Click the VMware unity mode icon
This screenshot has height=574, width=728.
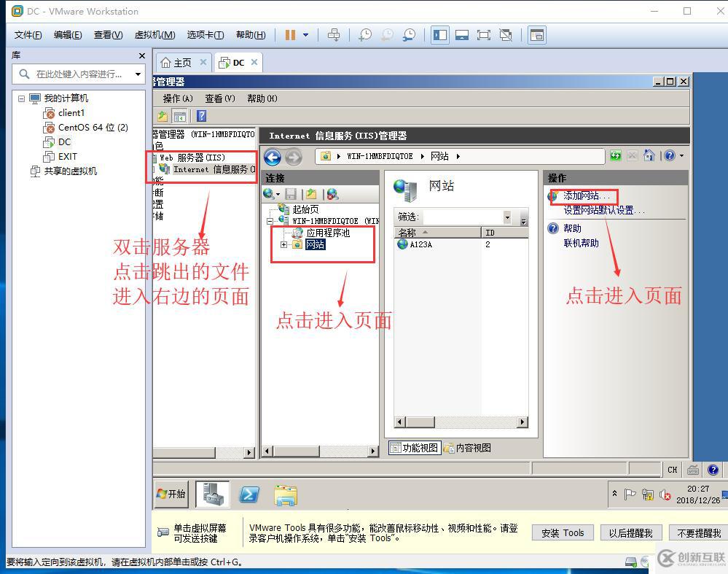click(506, 35)
